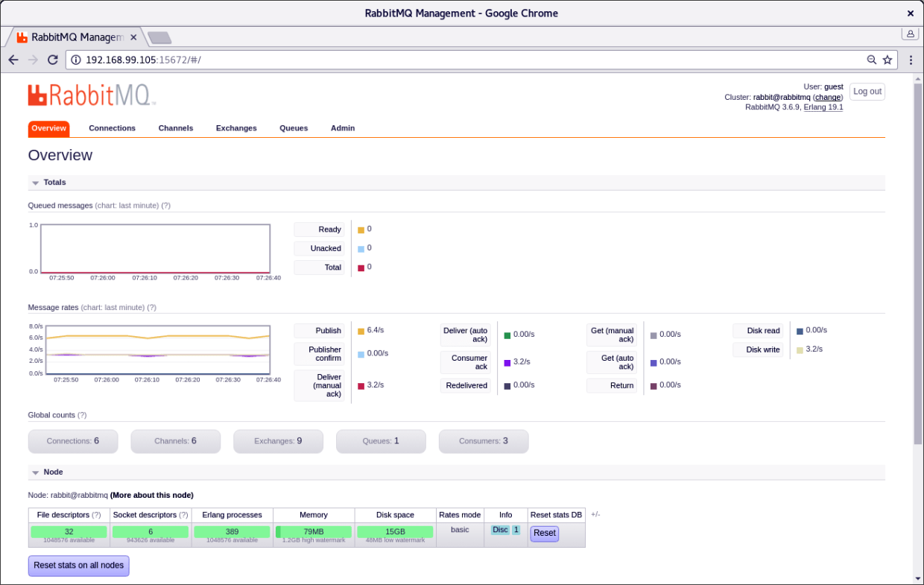Toggle the Disk write legend

pyautogui.click(x=758, y=350)
